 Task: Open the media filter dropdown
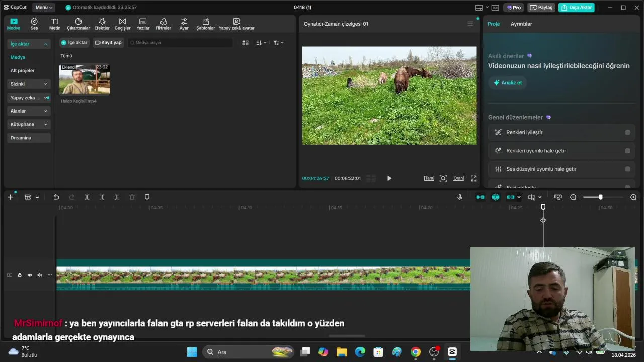coord(278,43)
